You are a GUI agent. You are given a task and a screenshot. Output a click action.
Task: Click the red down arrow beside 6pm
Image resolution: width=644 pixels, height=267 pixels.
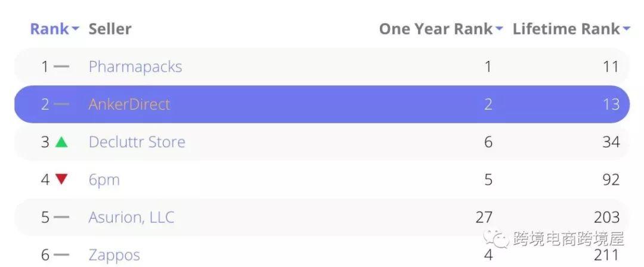[61, 179]
